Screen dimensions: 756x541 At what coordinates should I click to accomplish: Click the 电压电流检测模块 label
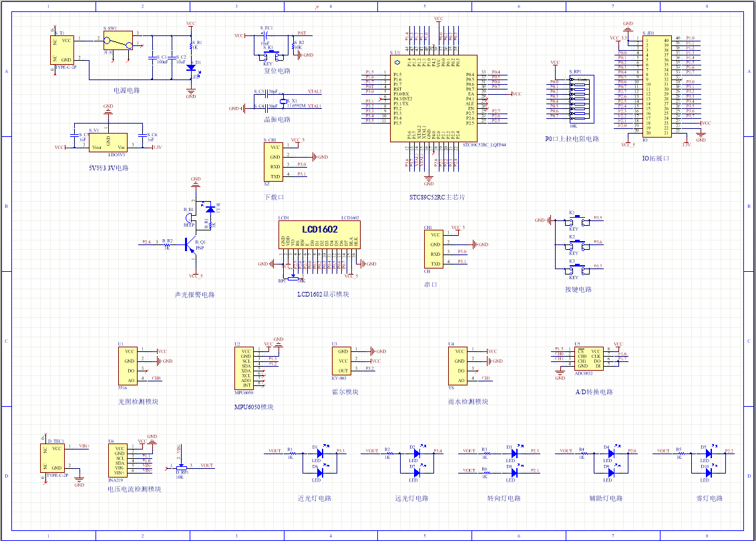(x=134, y=489)
